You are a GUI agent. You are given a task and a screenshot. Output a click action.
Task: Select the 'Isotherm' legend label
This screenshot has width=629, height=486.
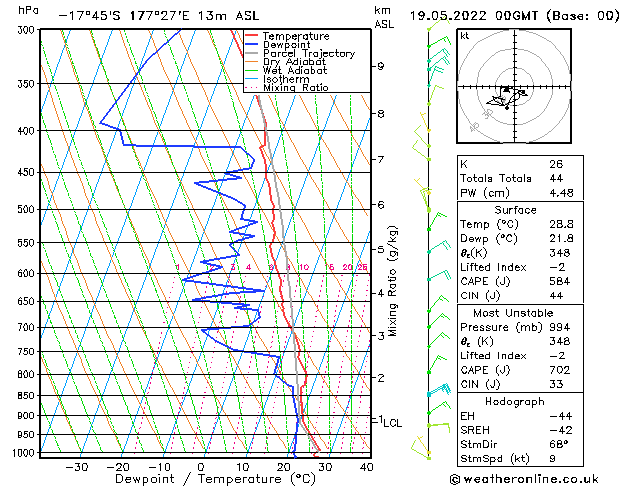point(286,79)
